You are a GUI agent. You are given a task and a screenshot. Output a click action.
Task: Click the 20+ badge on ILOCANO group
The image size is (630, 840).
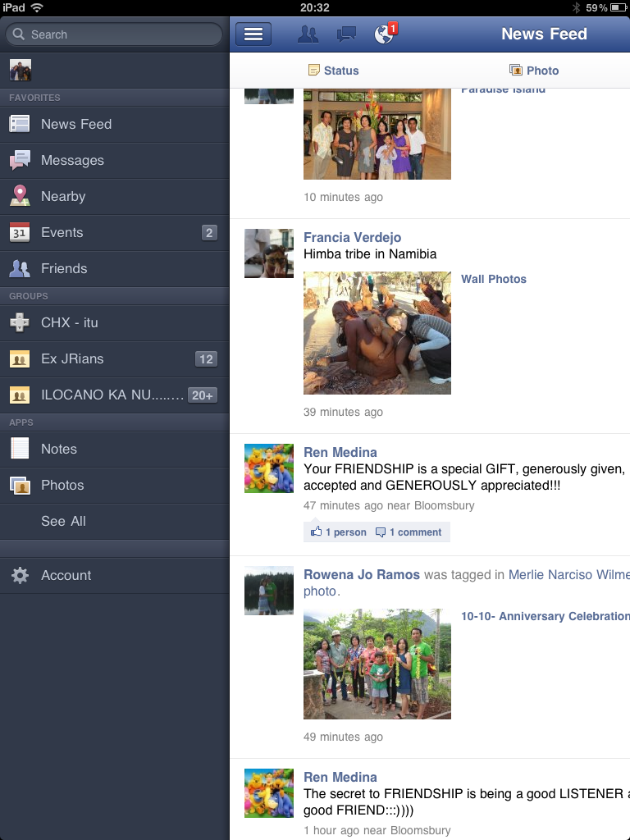click(x=203, y=395)
